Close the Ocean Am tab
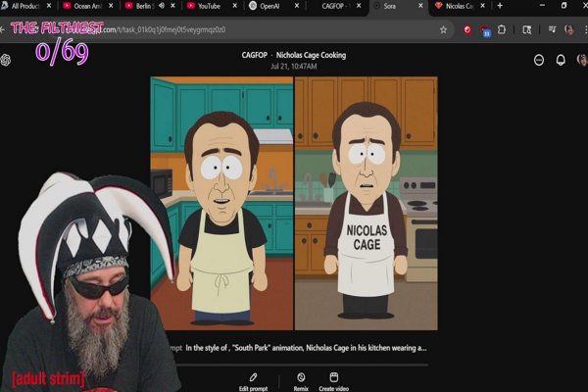Screen dimensions: 588x392 click(111, 6)
